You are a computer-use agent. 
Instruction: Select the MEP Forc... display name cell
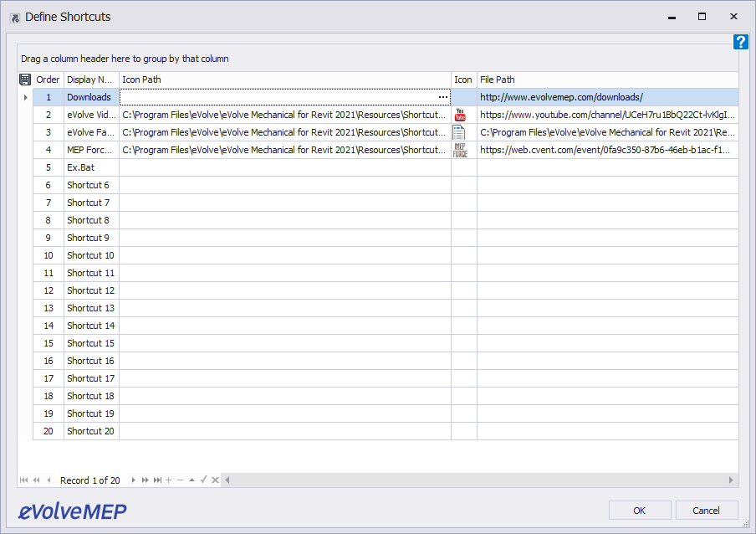[x=91, y=150]
